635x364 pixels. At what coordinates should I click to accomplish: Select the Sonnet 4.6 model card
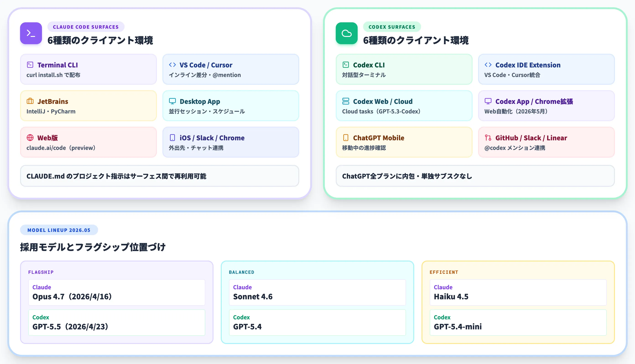[317, 292]
